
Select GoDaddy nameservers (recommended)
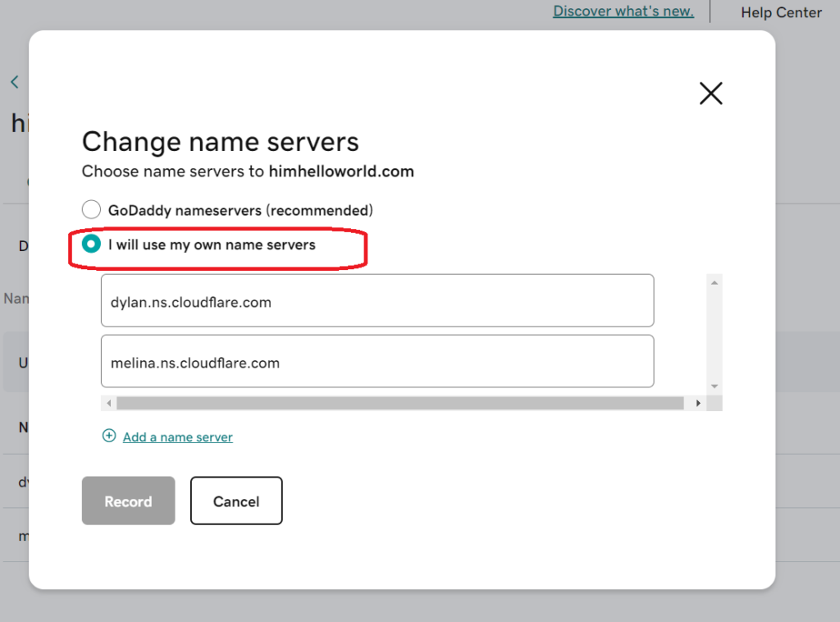(x=91, y=208)
